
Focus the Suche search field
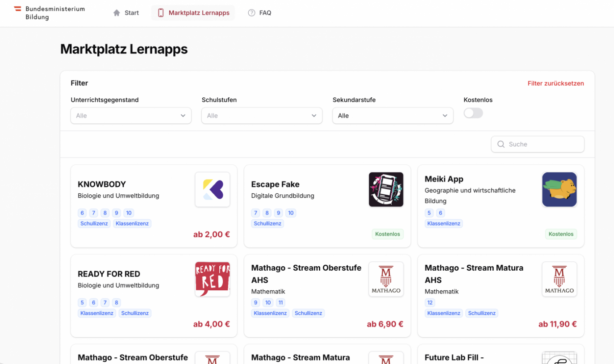coord(543,144)
